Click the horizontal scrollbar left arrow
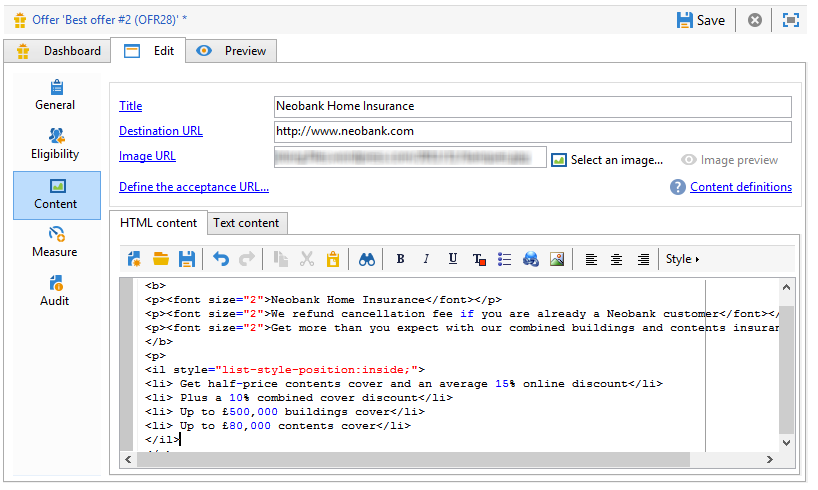818x490 pixels. 128,459
